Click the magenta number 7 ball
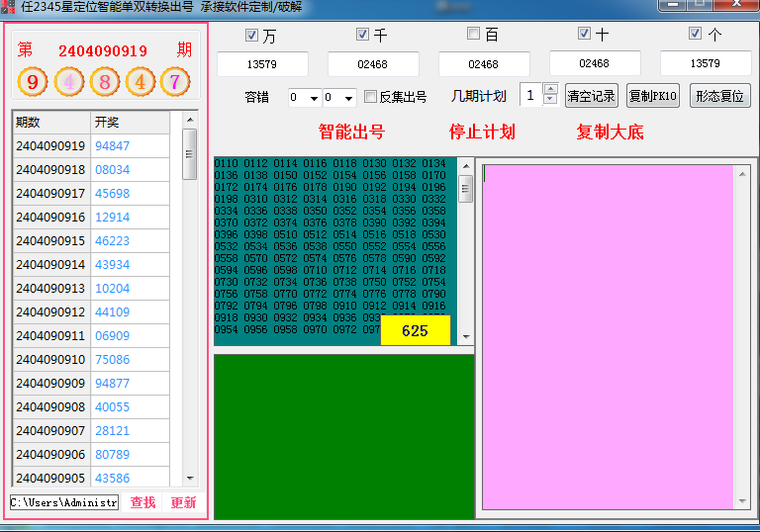Viewport: 760px width, 532px height. click(x=175, y=81)
